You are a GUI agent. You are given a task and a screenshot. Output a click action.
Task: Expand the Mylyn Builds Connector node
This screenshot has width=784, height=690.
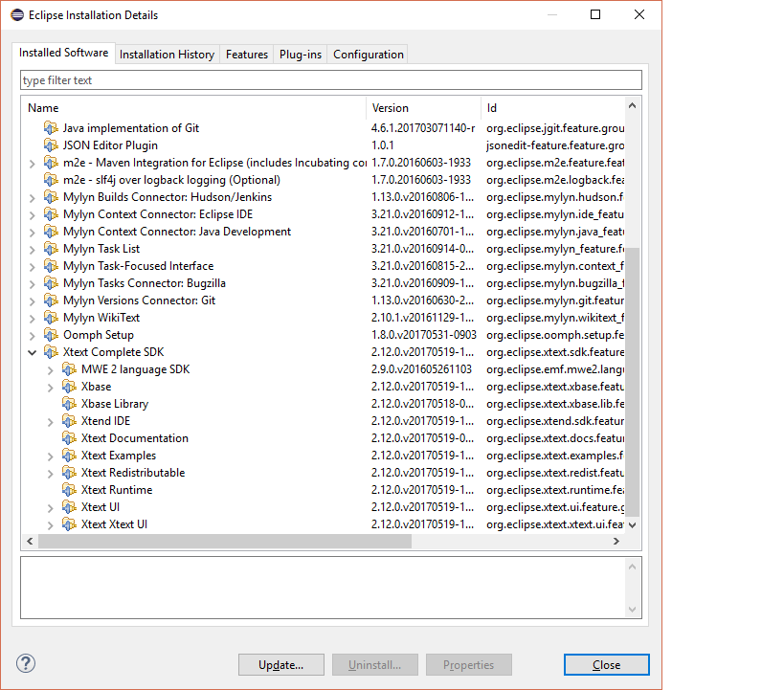point(32,198)
